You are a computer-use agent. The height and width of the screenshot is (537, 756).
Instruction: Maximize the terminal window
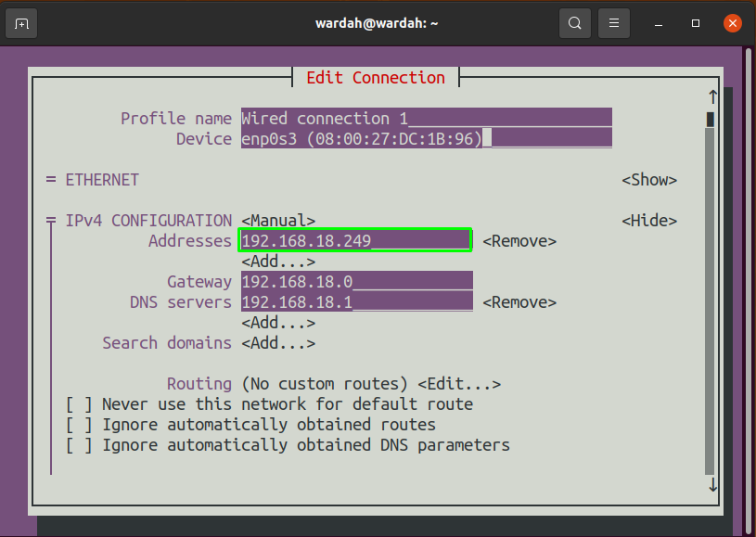[x=696, y=23]
